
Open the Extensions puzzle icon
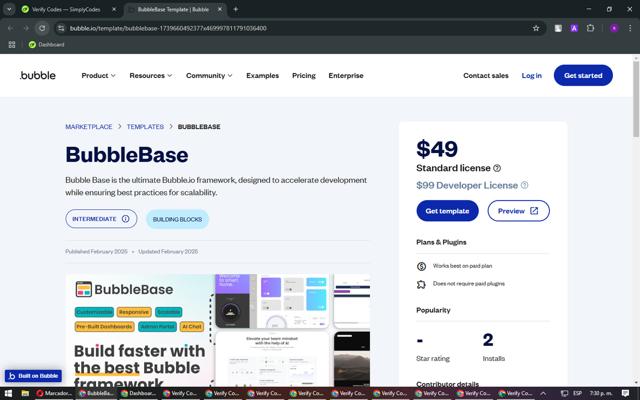click(x=590, y=28)
